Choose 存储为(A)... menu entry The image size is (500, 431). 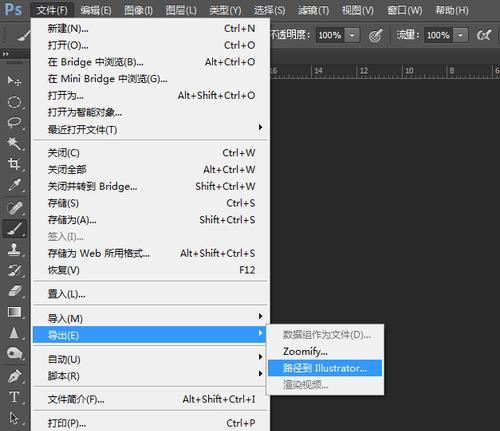tap(150, 220)
